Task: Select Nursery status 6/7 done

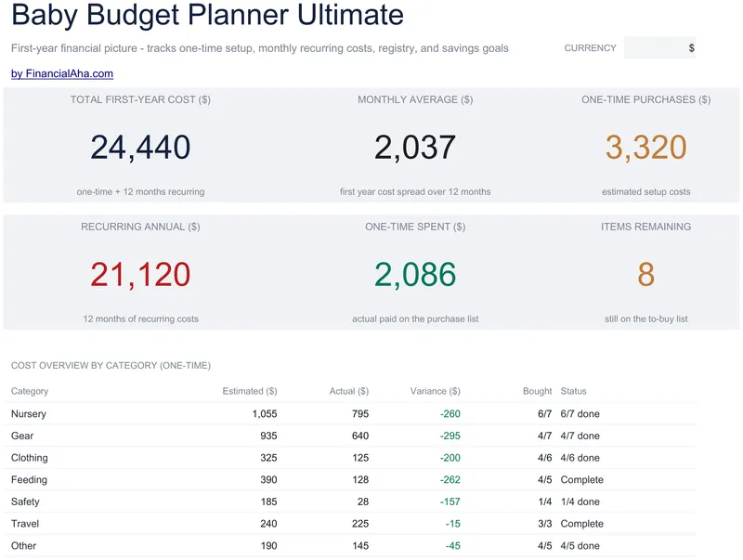Action: [x=580, y=413]
